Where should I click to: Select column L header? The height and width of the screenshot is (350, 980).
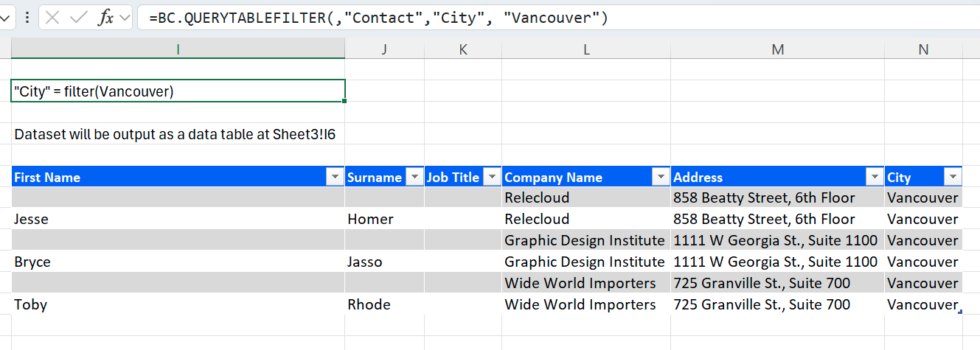[586, 49]
